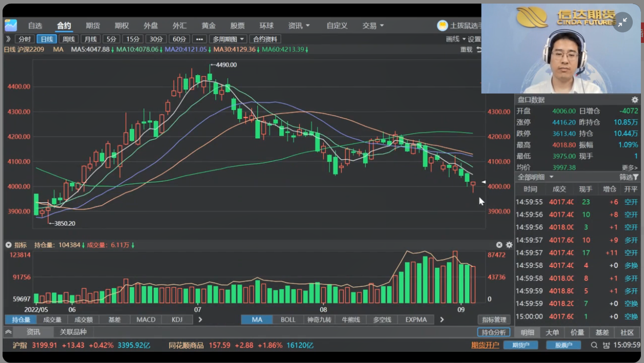Toggle the 15分 period button

point(133,39)
